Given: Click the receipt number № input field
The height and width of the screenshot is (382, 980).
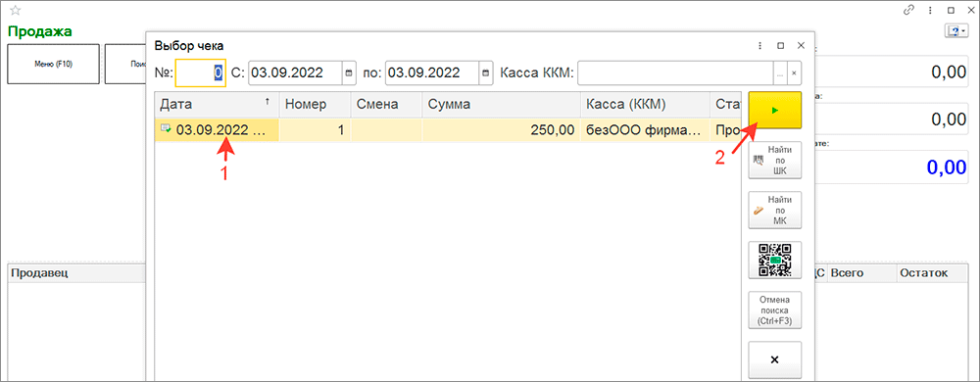Looking at the screenshot, I should 199,72.
